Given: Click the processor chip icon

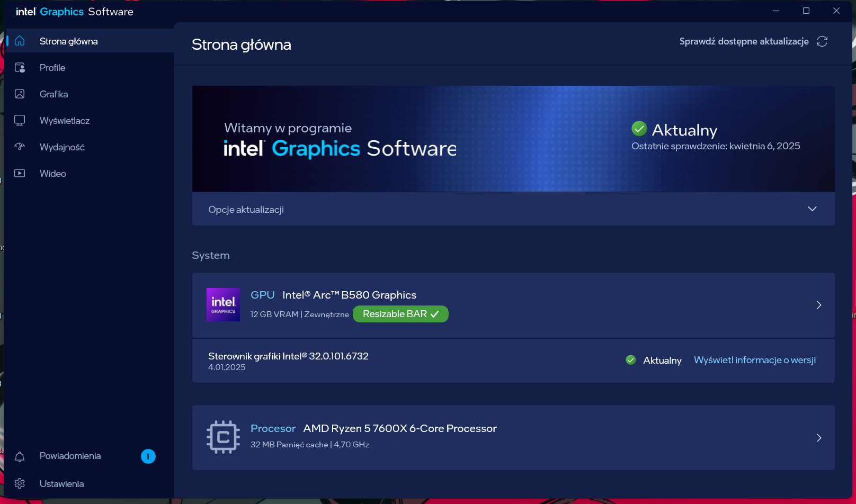Looking at the screenshot, I should coord(223,437).
